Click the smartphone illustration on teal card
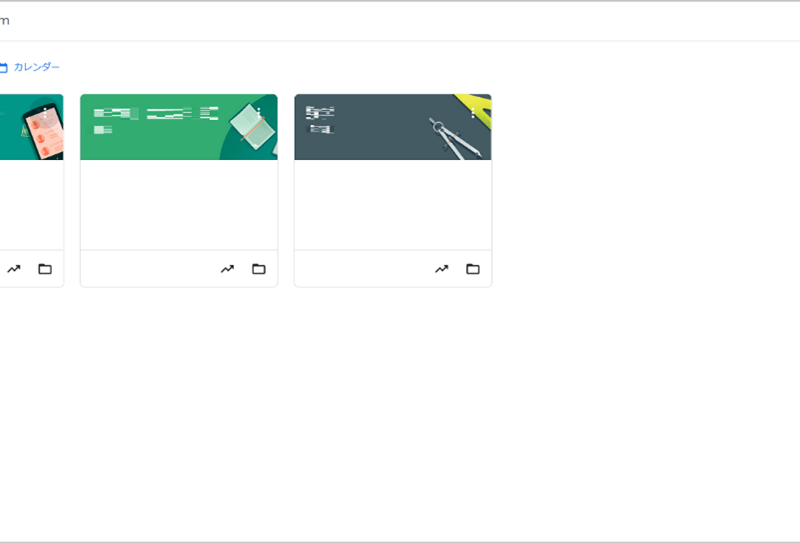The width and height of the screenshot is (800, 543). [44, 131]
